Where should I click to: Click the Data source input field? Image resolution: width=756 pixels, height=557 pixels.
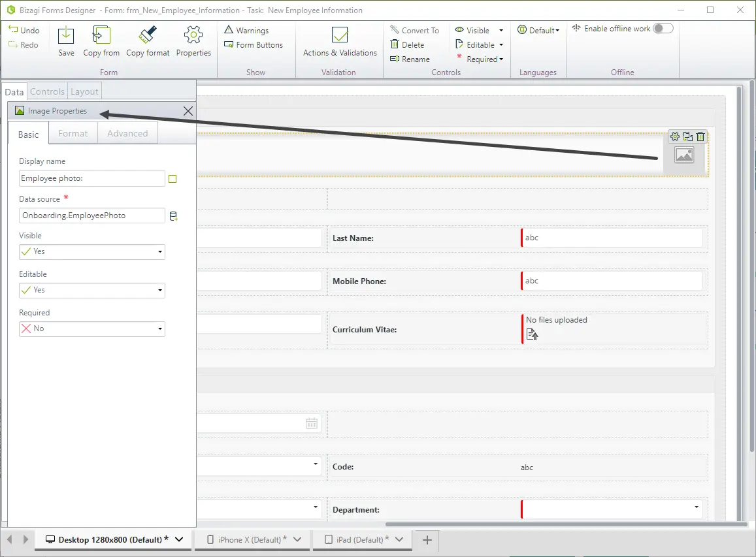point(92,215)
